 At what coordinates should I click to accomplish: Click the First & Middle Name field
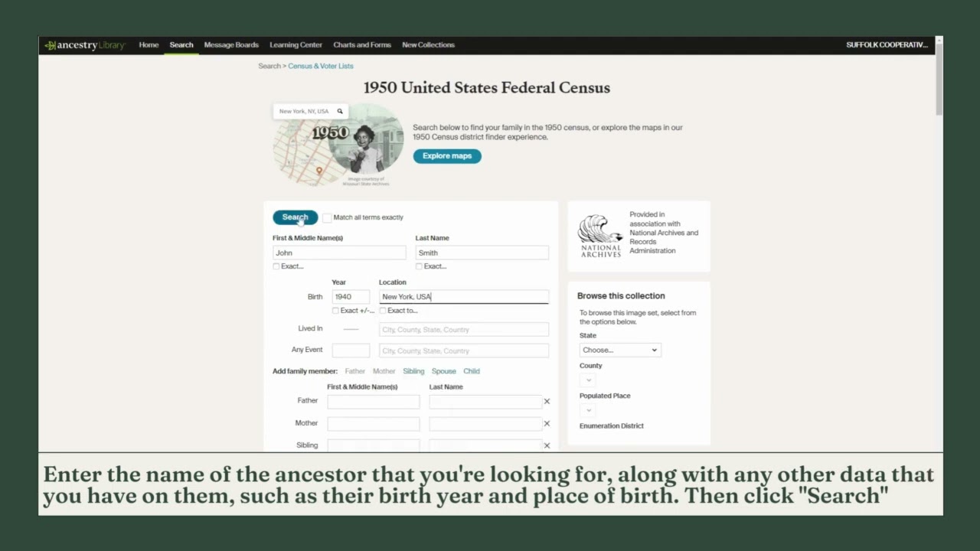[x=339, y=253]
